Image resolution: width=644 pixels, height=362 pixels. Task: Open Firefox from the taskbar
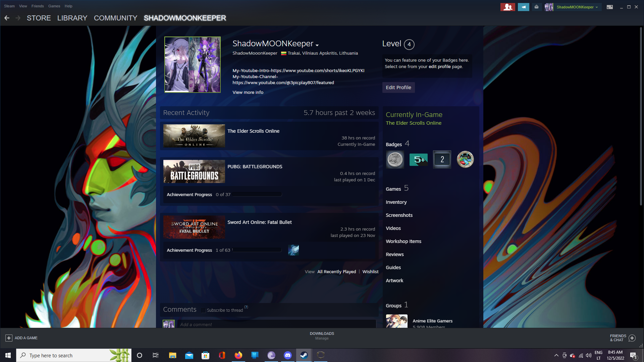(238, 355)
